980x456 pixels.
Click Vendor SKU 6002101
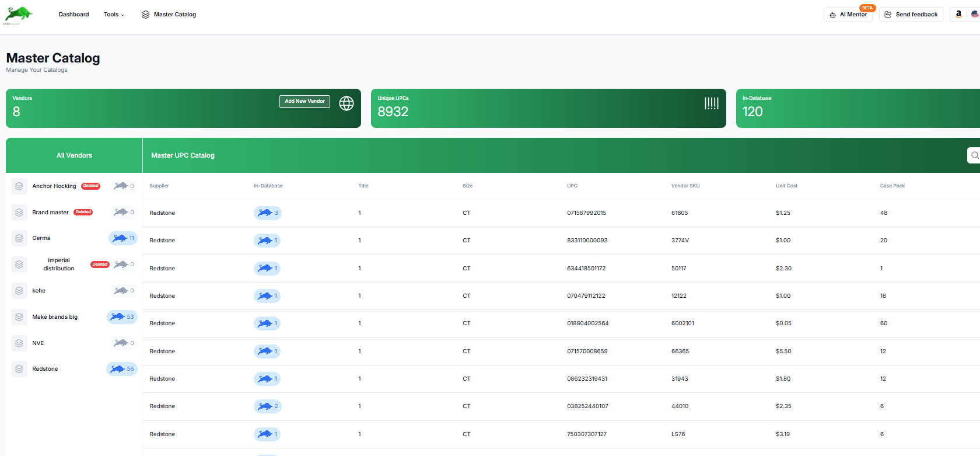point(682,323)
